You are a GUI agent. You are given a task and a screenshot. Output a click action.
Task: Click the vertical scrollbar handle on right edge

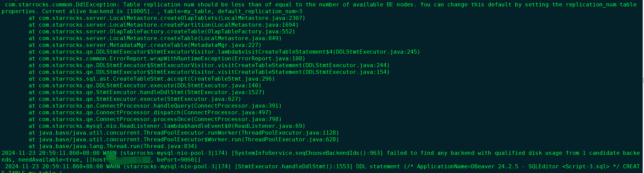[643, 80]
